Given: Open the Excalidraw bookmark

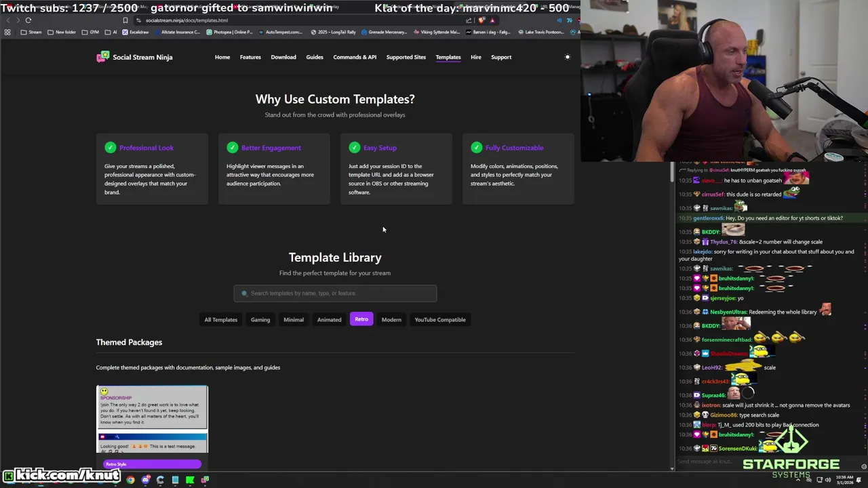Looking at the screenshot, I should pyautogui.click(x=136, y=32).
